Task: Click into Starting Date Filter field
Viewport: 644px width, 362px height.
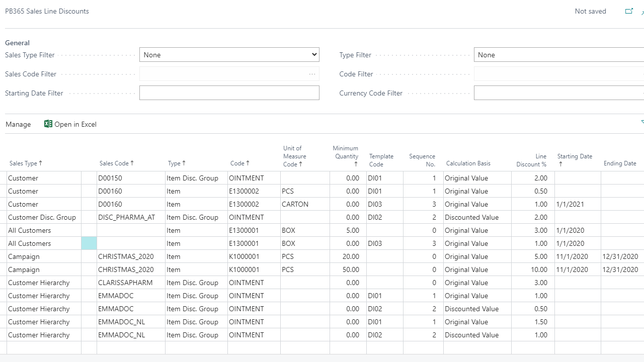Action: (229, 93)
